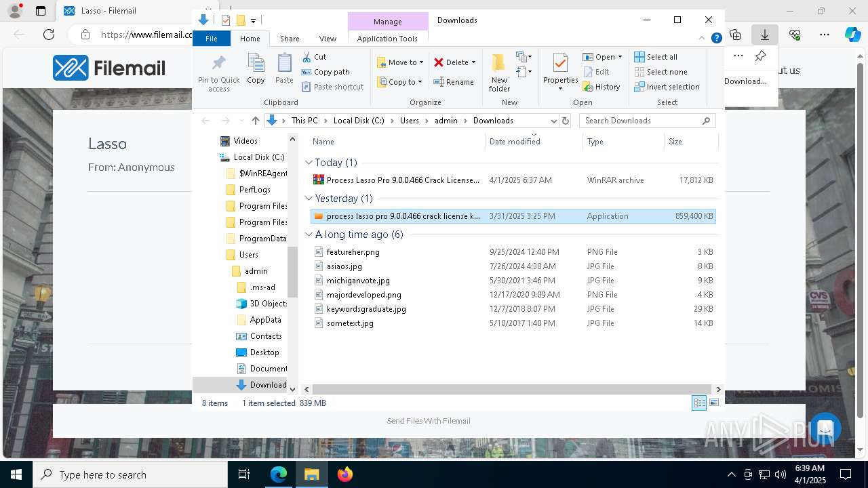Click the Edit command in ribbon

point(595,72)
